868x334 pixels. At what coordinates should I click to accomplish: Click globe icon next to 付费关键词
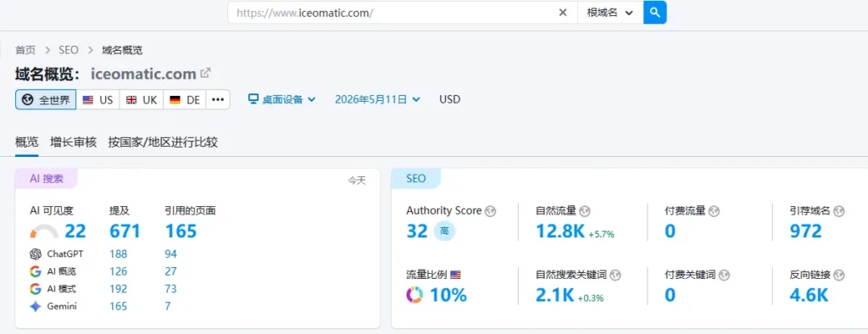click(x=724, y=275)
